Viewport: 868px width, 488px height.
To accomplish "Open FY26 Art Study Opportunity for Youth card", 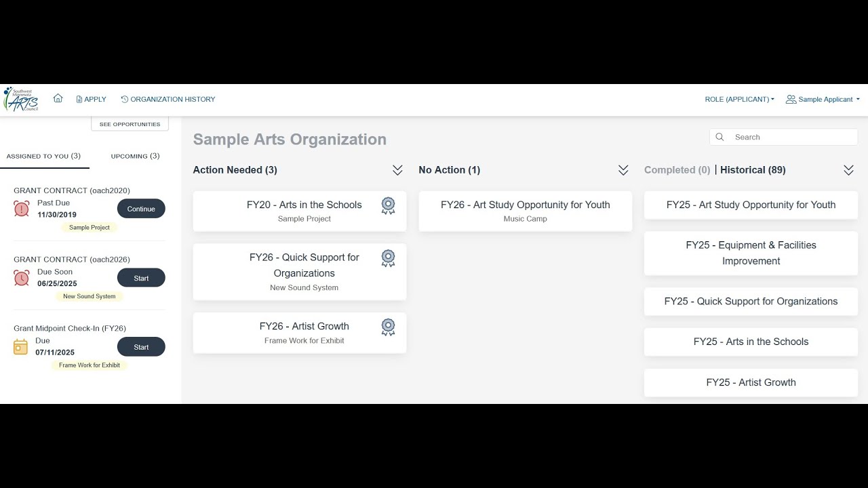I will [x=526, y=211].
